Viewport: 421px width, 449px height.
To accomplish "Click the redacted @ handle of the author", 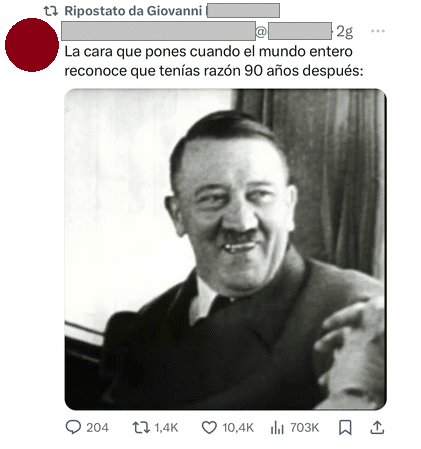I will 293,32.
